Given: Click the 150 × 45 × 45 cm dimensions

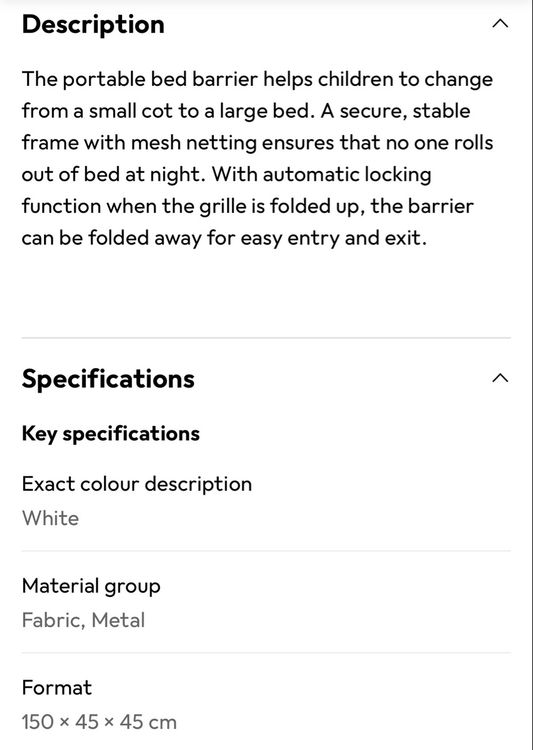Looking at the screenshot, I should coord(99,722).
